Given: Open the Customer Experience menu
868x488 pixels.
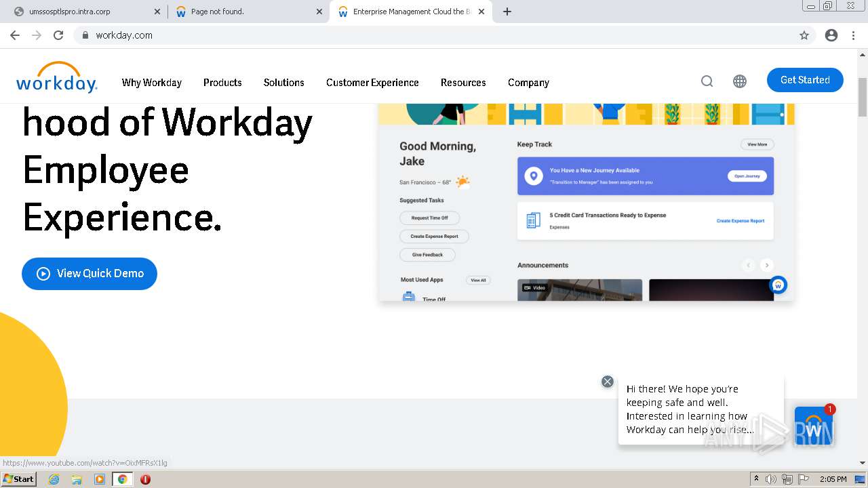Looking at the screenshot, I should click(372, 83).
